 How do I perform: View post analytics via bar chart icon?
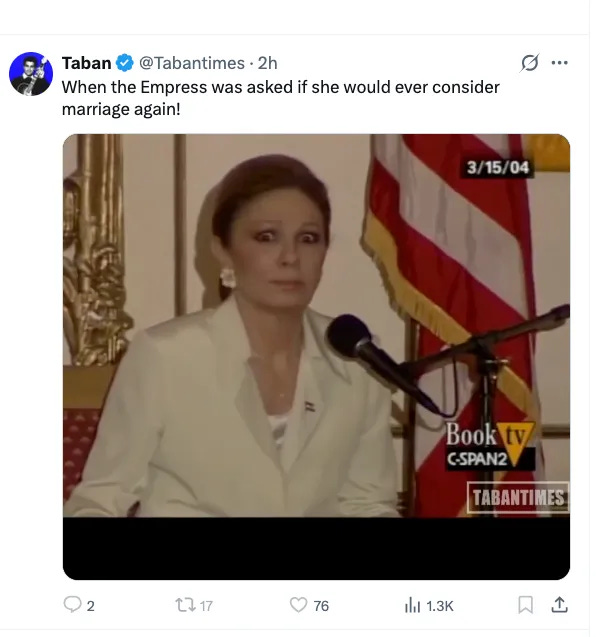412,604
